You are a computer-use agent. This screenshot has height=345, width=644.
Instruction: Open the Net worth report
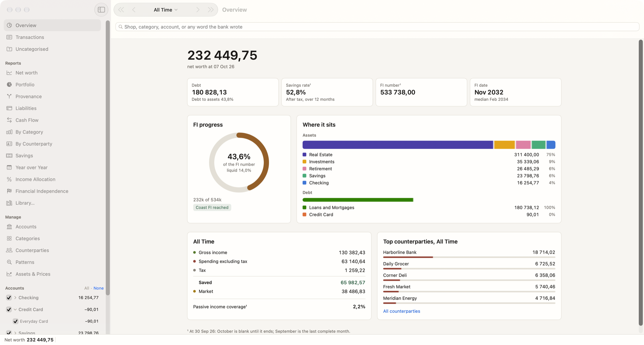pos(52,73)
